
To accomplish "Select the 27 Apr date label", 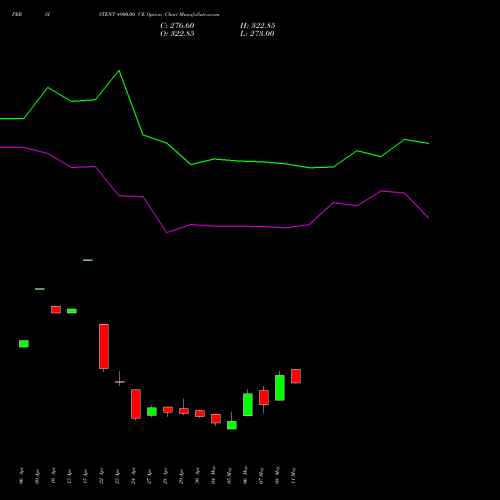I will (x=150, y=476).
